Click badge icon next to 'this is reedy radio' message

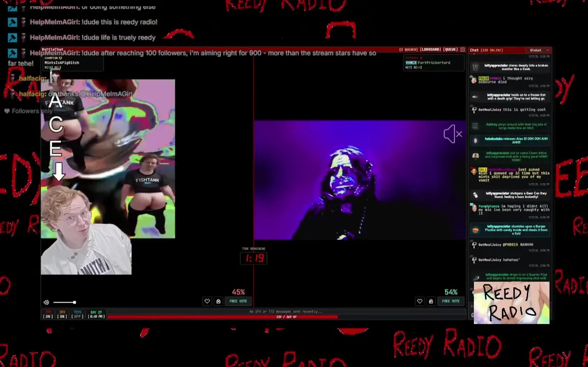coord(23,22)
